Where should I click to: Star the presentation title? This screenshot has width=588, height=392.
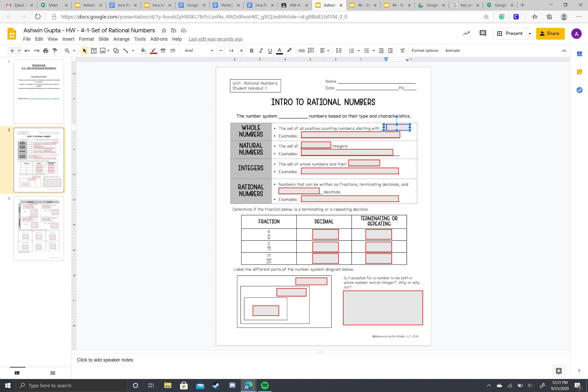click(x=164, y=30)
